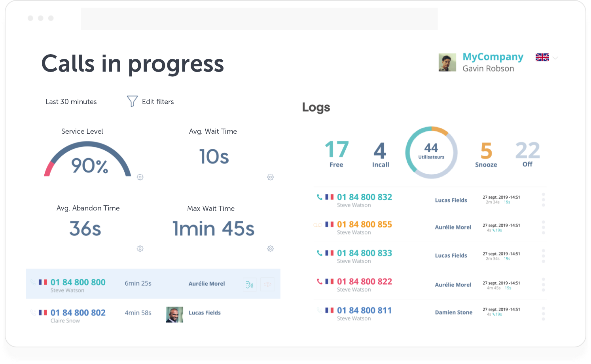The height and width of the screenshot is (364, 591).
Task: Open live call number 01 84 800 800
Action: [78, 282]
